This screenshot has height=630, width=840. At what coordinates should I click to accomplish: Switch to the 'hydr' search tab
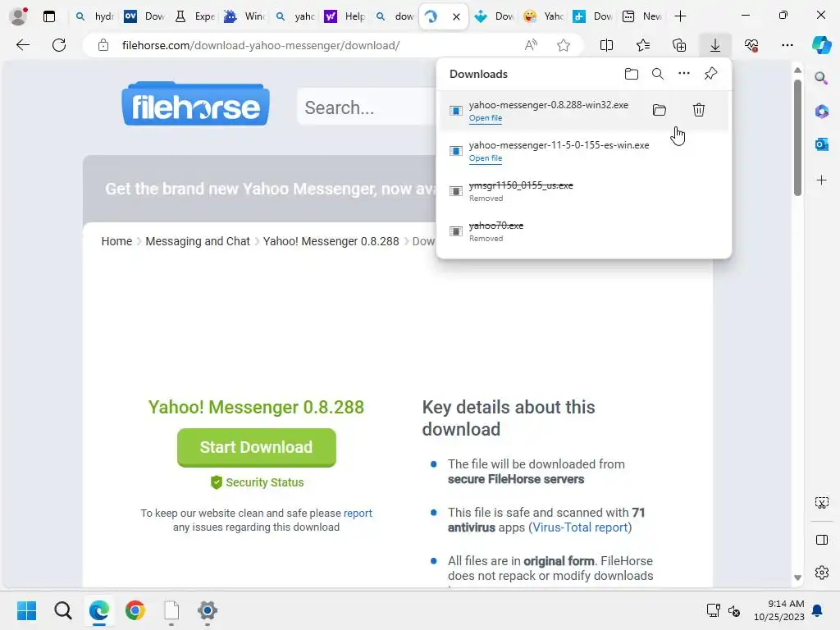95,16
